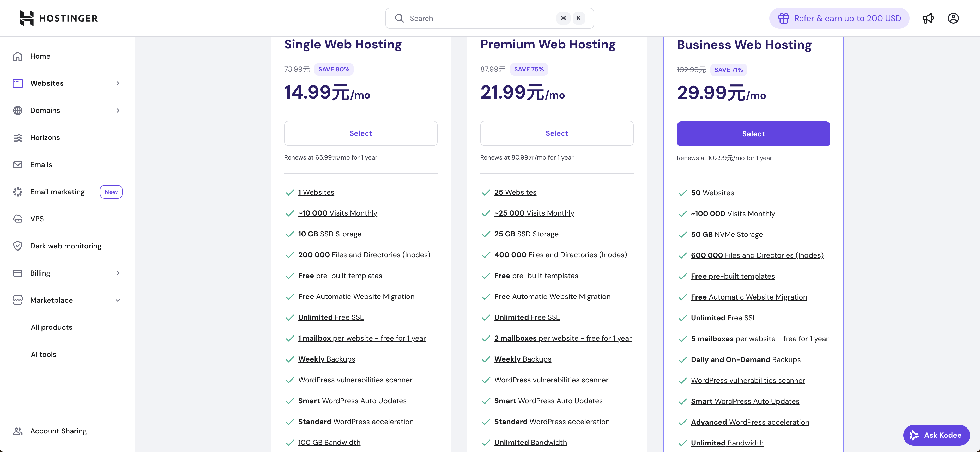
Task: Click the Hostinger logo
Action: point(59,18)
